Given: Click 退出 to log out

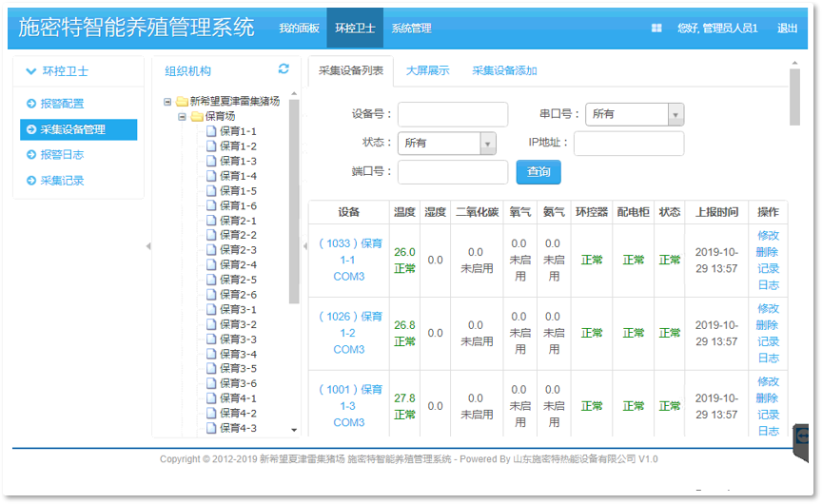Looking at the screenshot, I should point(787,29).
